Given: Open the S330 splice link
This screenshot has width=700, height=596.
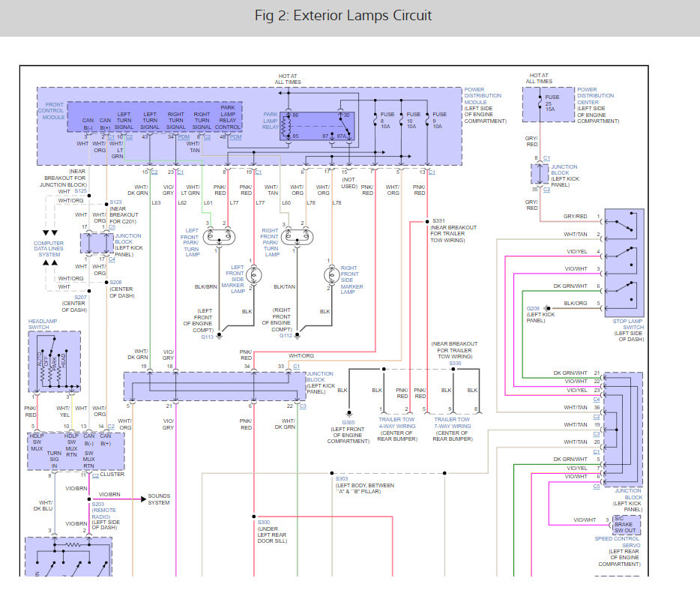Looking at the screenshot, I should click(x=455, y=363).
